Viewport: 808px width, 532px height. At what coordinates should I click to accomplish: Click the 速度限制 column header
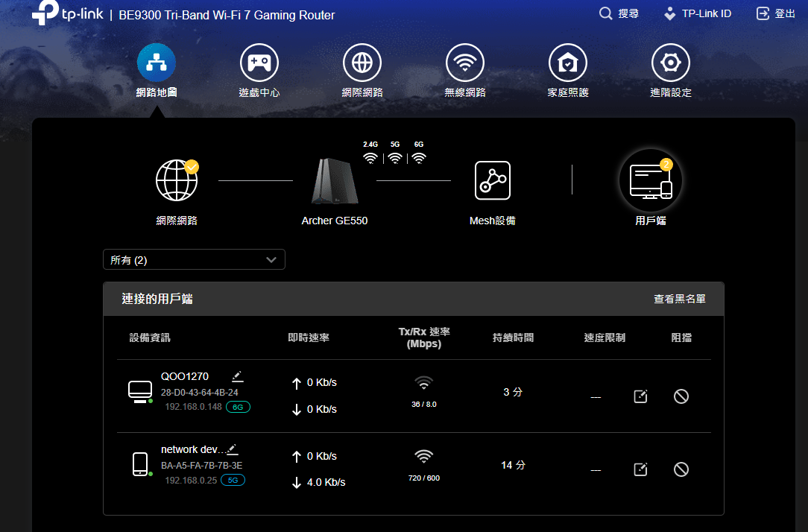click(x=605, y=338)
